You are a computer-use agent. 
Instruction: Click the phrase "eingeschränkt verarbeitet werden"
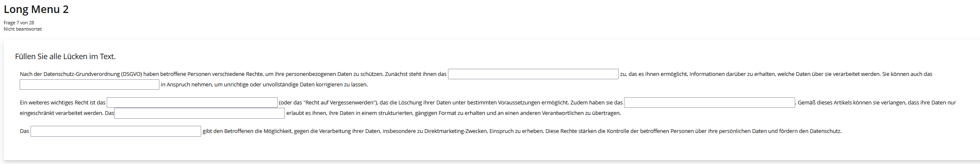coord(61,113)
